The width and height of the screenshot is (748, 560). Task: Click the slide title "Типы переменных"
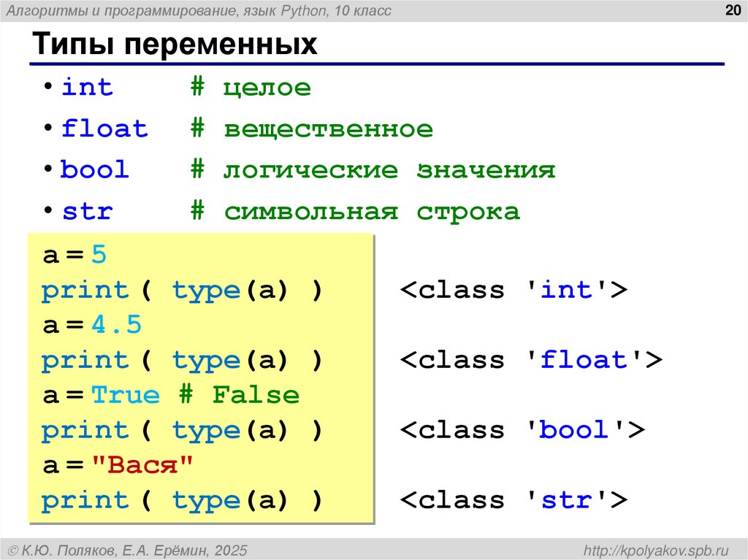point(175,44)
